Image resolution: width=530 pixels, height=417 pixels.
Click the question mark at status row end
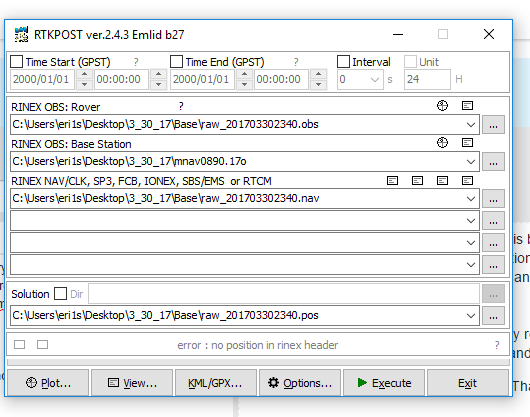497,345
